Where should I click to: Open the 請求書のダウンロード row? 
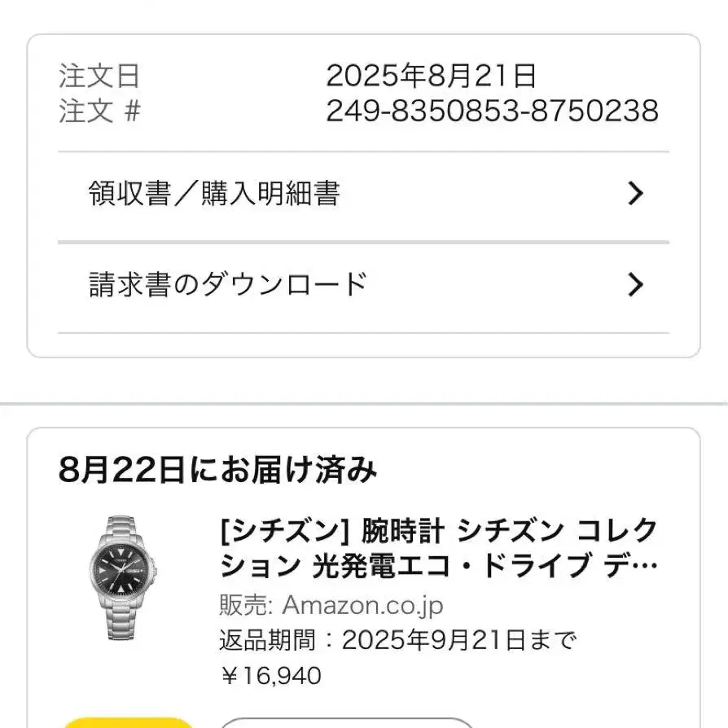[228, 285]
